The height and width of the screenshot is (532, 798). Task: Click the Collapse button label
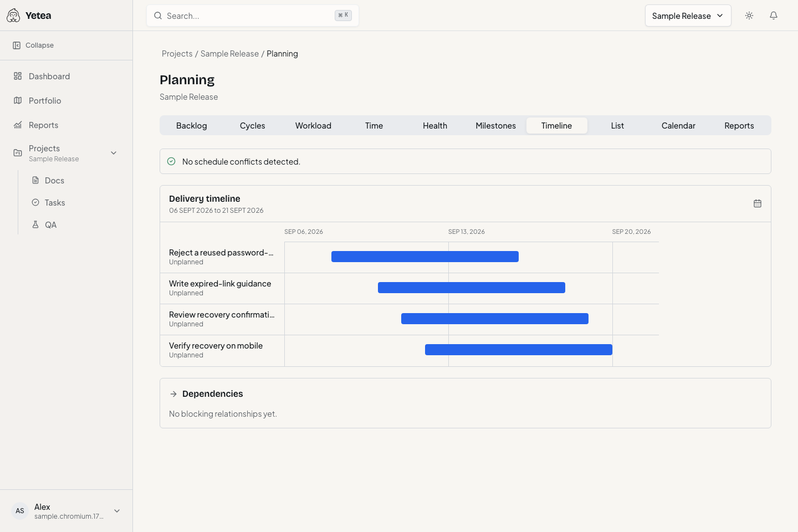pos(39,45)
